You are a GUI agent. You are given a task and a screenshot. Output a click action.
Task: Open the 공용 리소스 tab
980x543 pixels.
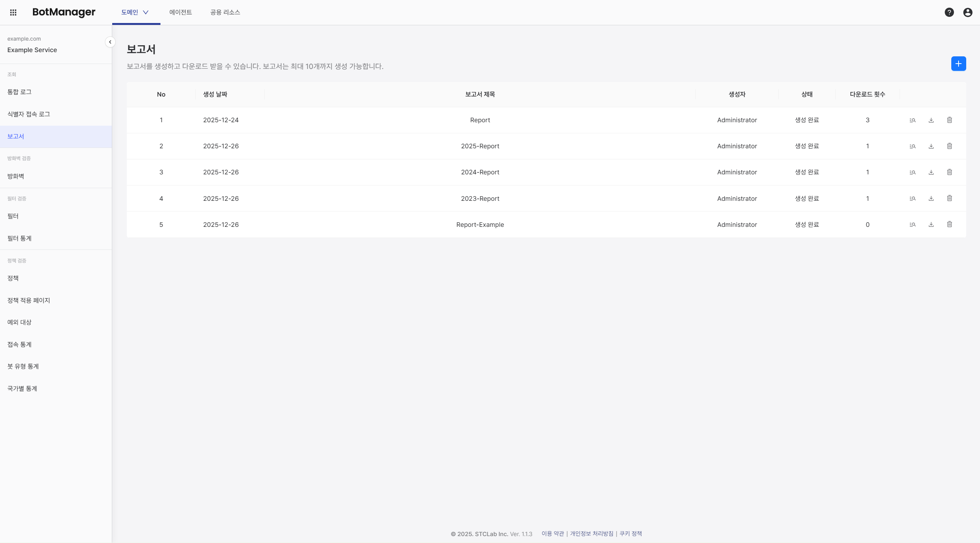(x=225, y=12)
